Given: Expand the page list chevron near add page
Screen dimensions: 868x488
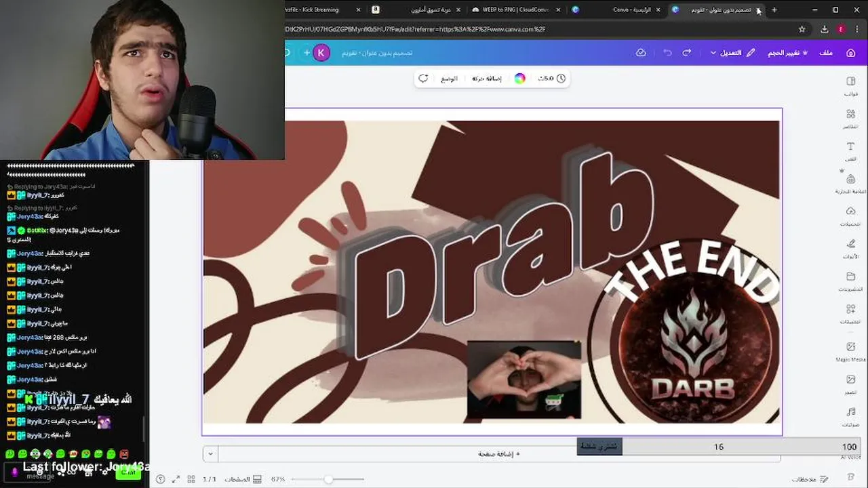Looking at the screenshot, I should (x=210, y=454).
